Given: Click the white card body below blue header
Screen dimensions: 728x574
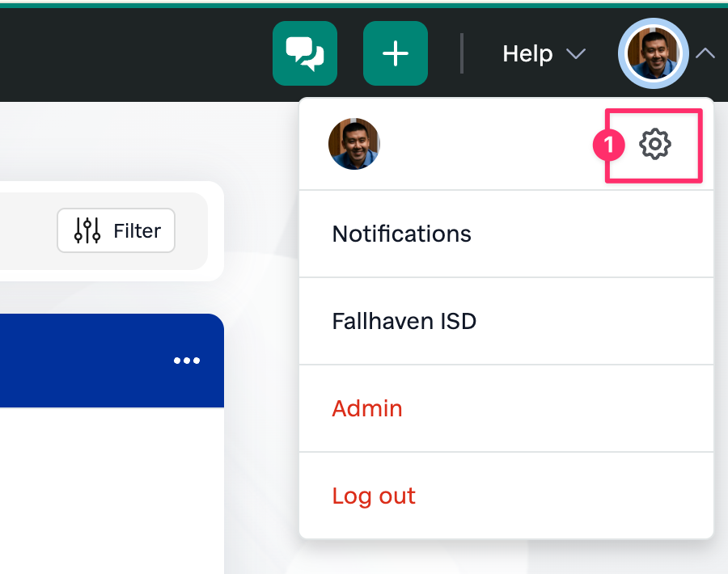Looking at the screenshot, I should (105, 485).
